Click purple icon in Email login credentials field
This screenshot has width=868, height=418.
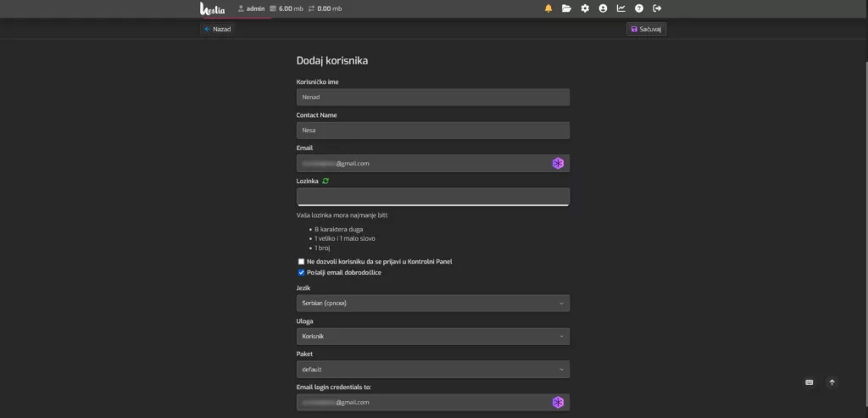tap(558, 403)
